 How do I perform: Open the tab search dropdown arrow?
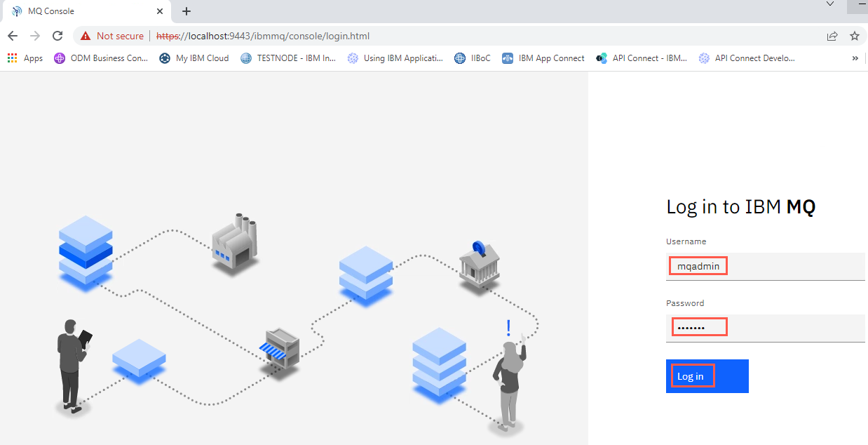(830, 4)
